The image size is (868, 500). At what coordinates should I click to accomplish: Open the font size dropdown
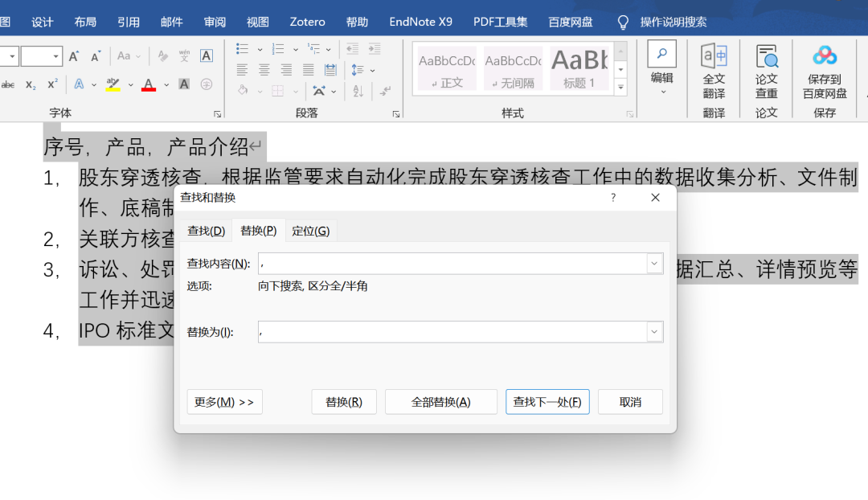coord(55,56)
